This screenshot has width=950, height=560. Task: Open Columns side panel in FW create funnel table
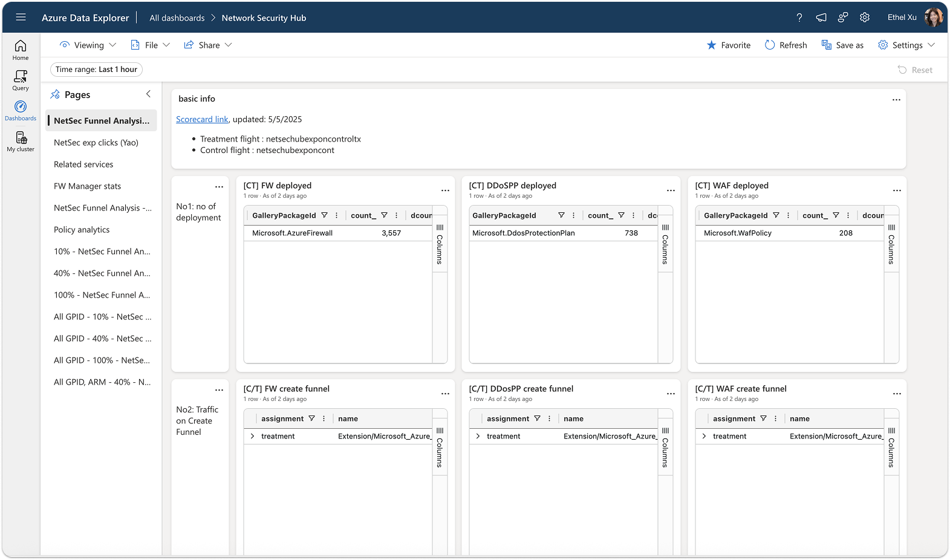(x=440, y=448)
